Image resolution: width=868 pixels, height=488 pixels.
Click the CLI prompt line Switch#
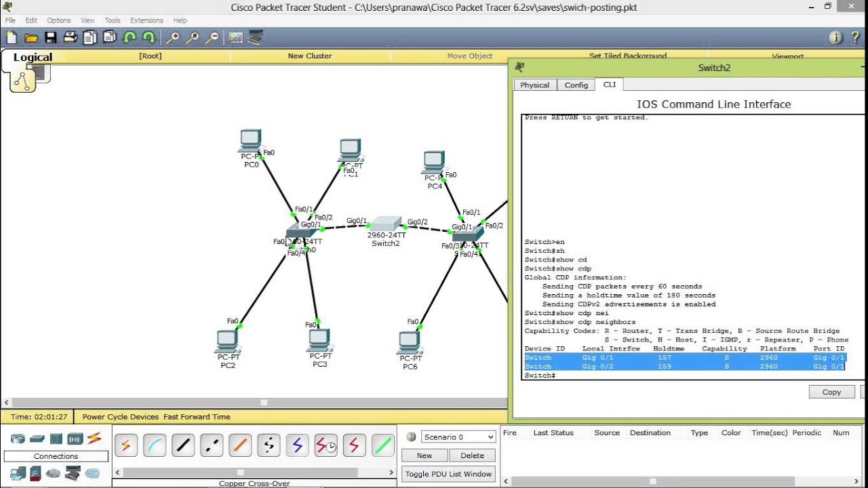pos(540,375)
